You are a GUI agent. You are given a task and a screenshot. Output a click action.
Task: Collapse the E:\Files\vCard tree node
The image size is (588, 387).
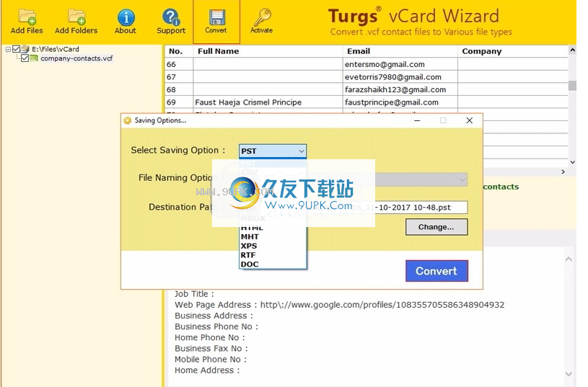(x=8, y=49)
